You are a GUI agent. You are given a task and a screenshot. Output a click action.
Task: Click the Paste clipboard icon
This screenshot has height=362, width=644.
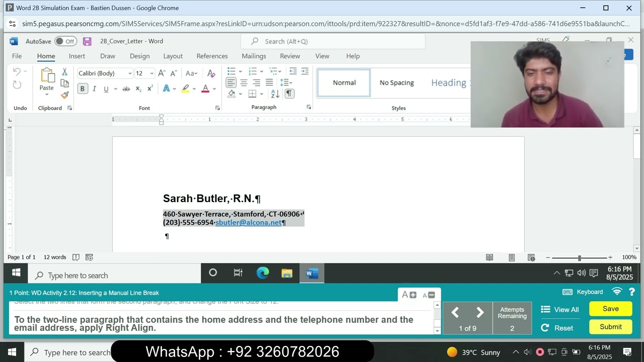(x=47, y=75)
